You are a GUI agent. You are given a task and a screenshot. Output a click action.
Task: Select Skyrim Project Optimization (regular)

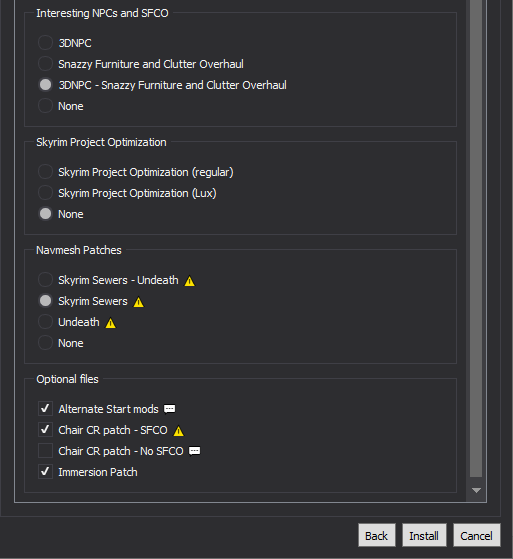pyautogui.click(x=45, y=172)
